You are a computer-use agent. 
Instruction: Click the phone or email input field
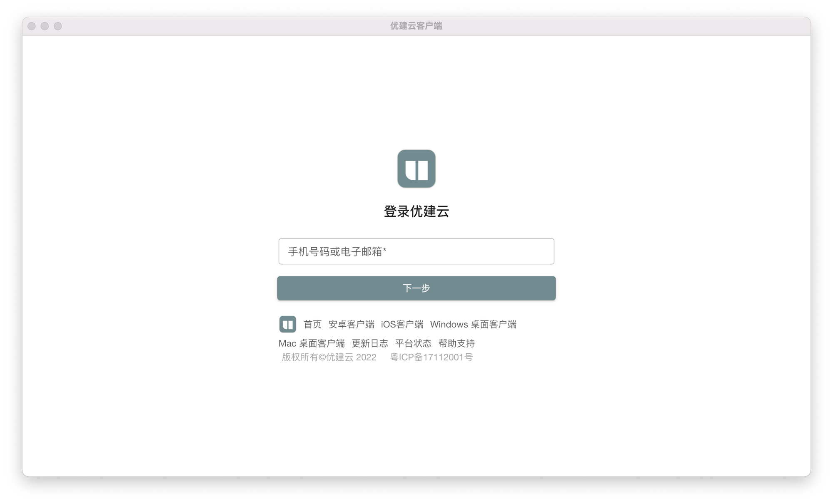[x=416, y=251]
